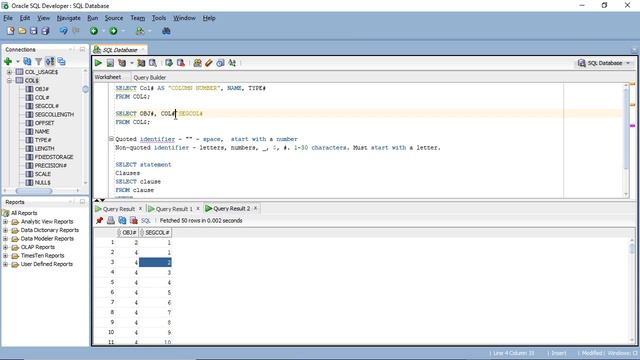640x360 pixels.
Task: Open the SQL Worksheet toolbar icon
Action: click(x=140, y=31)
